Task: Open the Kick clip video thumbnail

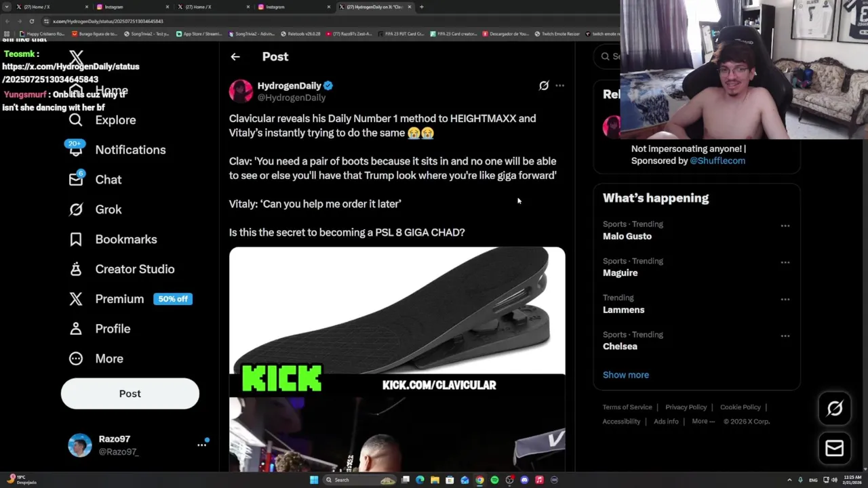Action: [397, 434]
